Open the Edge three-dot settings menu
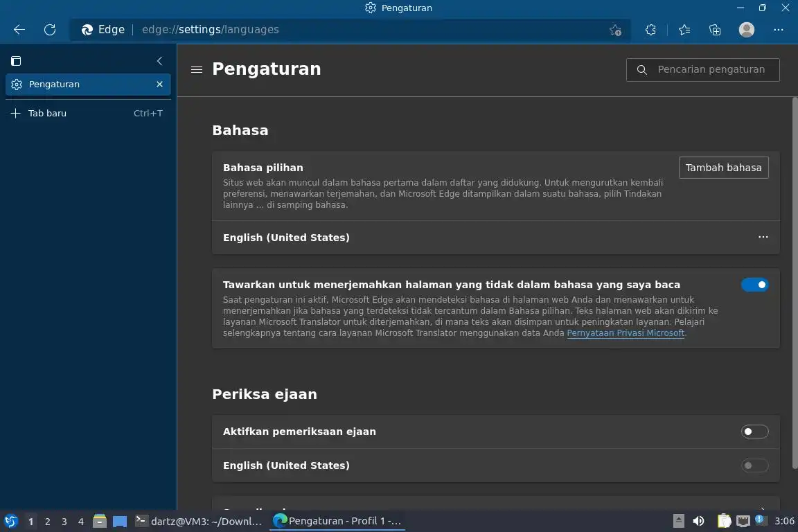 pos(778,30)
